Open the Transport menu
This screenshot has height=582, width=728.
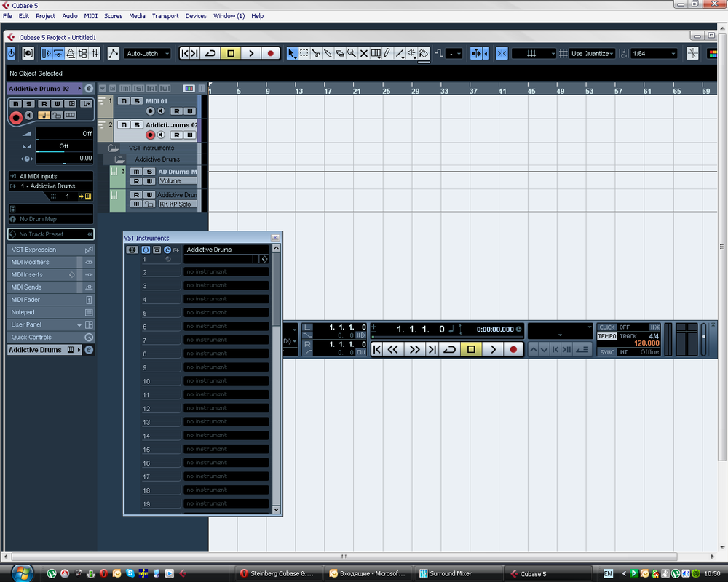pos(165,16)
